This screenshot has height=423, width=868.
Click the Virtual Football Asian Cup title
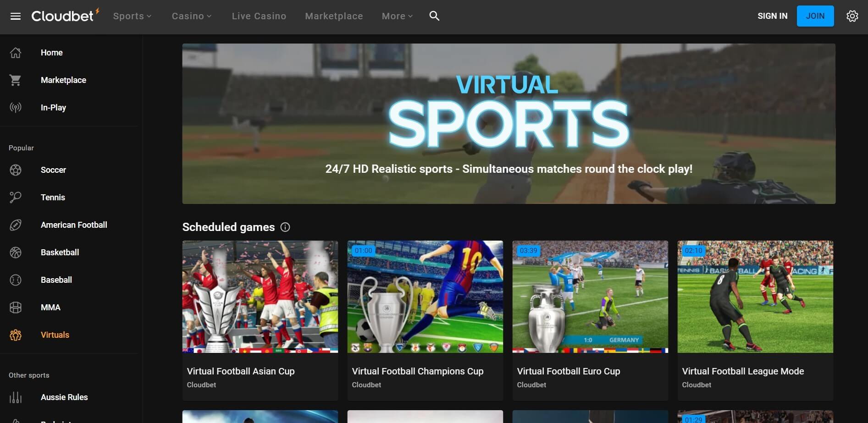point(241,371)
